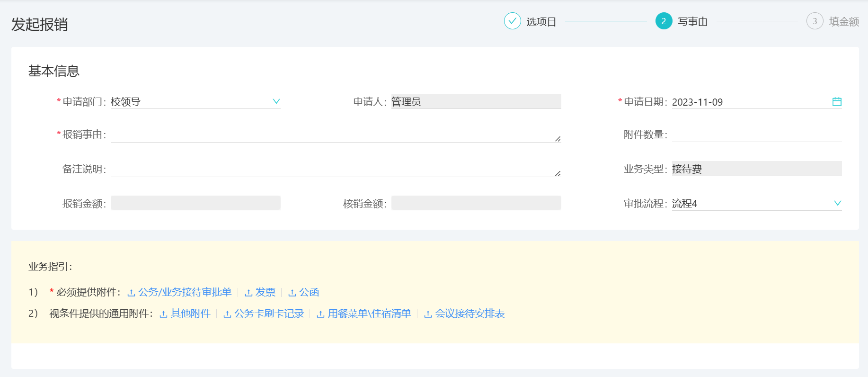Image resolution: width=868 pixels, height=377 pixels.
Task: Upload the 公务/业务接待审批单 attachment
Action: [185, 292]
